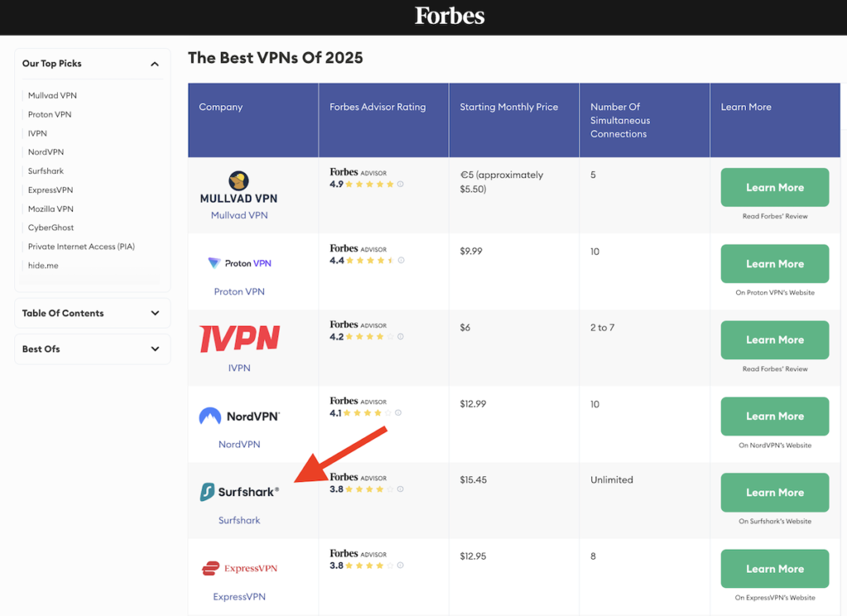This screenshot has height=616, width=847.
Task: Click the NordVPN mountain logo
Action: [x=239, y=416]
